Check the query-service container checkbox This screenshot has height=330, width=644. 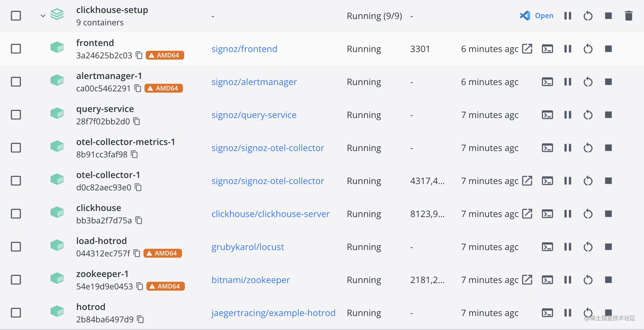(16, 115)
